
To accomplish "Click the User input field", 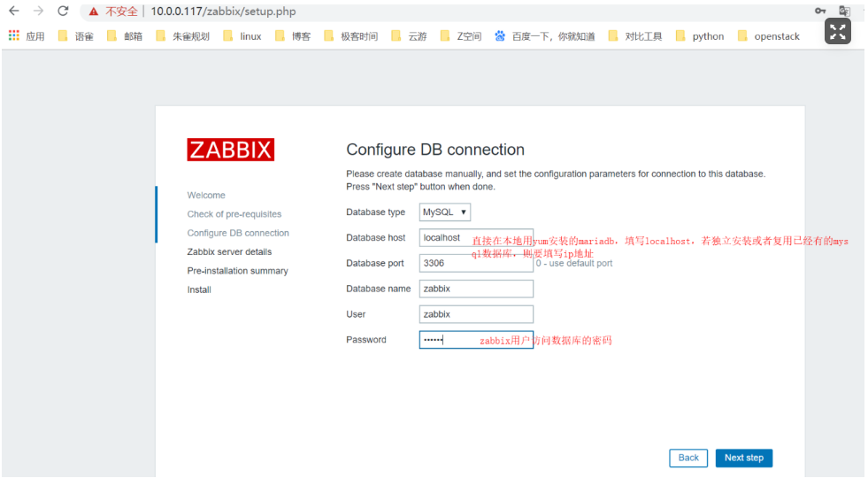I will [x=476, y=314].
